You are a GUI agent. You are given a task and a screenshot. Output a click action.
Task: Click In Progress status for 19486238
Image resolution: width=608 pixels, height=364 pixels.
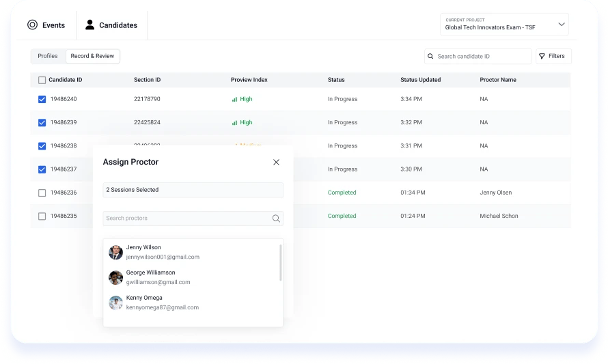342,145
